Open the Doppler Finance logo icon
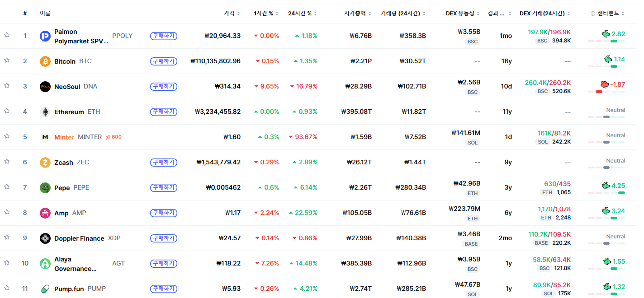The image size is (644, 298). coord(45,238)
